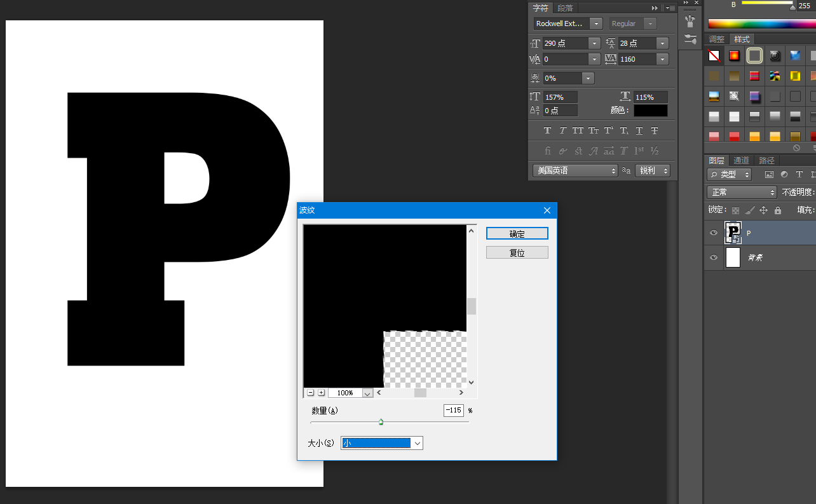Toggle Strikethrough text style

tap(654, 130)
